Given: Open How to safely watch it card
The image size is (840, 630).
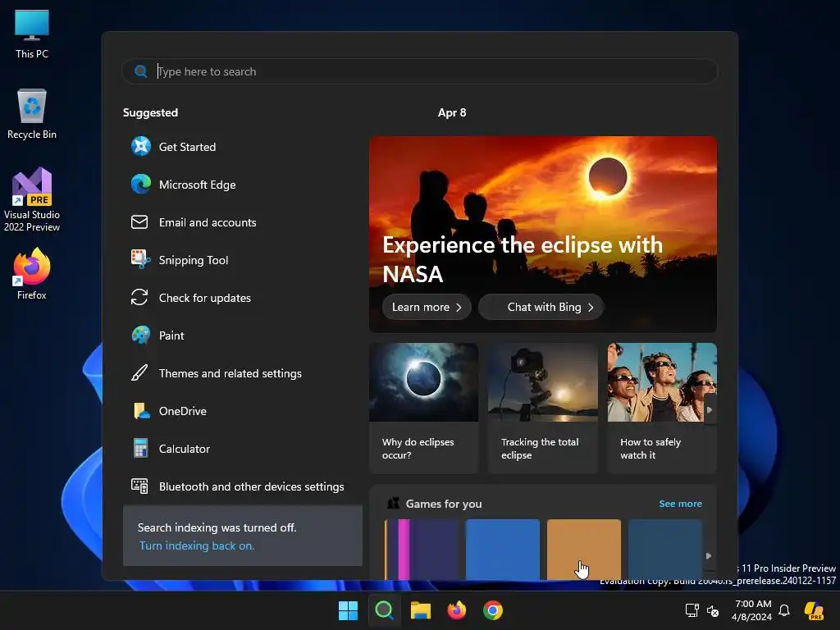Looking at the screenshot, I should point(662,409).
